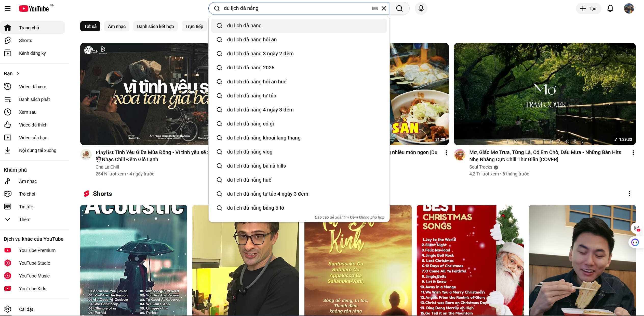The image size is (644, 316).
Task: Start voice search with the microphone
Action: tap(421, 8)
